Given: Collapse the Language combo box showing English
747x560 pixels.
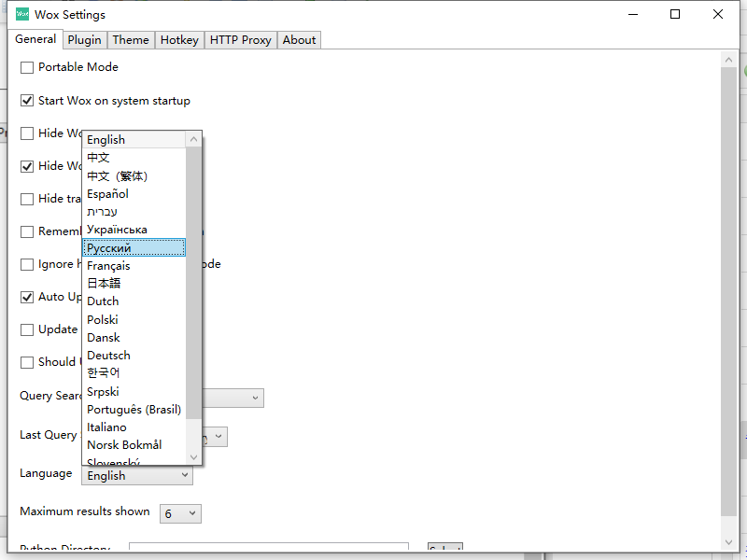Looking at the screenshot, I should click(x=136, y=476).
